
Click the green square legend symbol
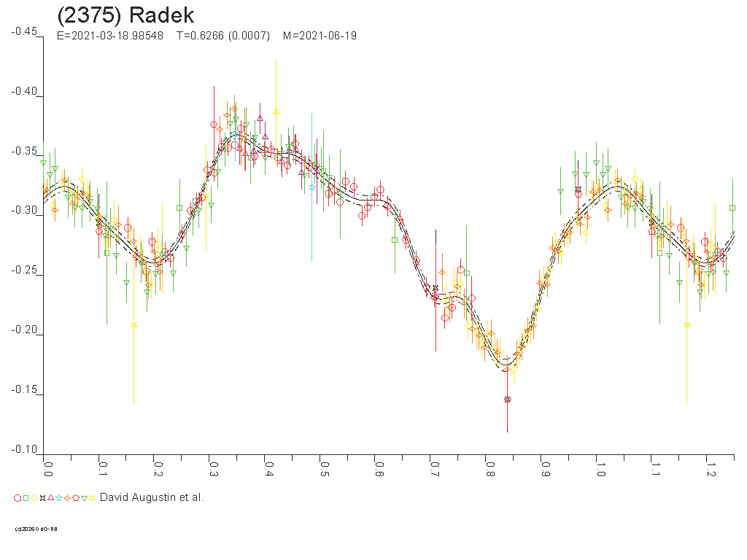pos(26,498)
